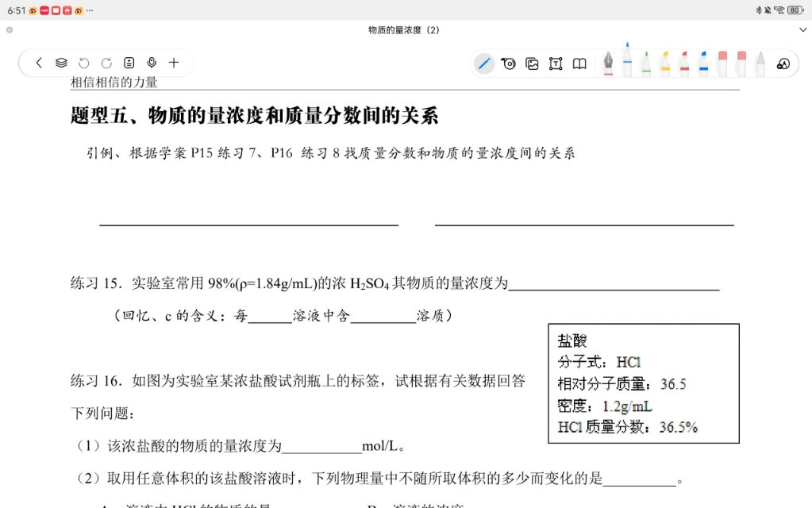Add a new page with the plus button

tap(174, 63)
